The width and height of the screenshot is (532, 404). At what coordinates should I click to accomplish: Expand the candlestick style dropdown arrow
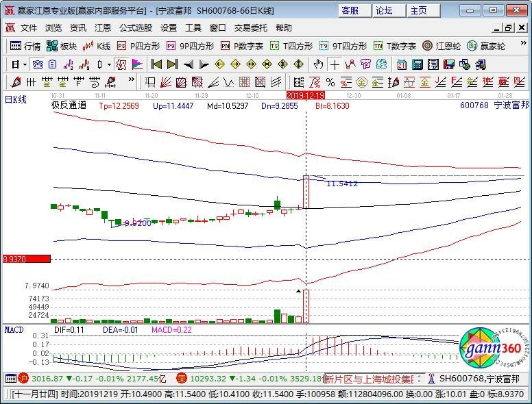click(109, 64)
